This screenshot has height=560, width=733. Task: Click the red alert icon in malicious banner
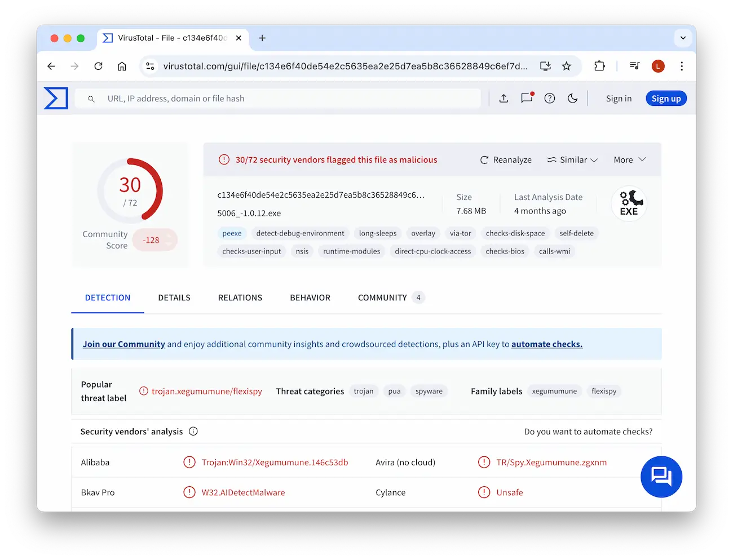tap(224, 159)
